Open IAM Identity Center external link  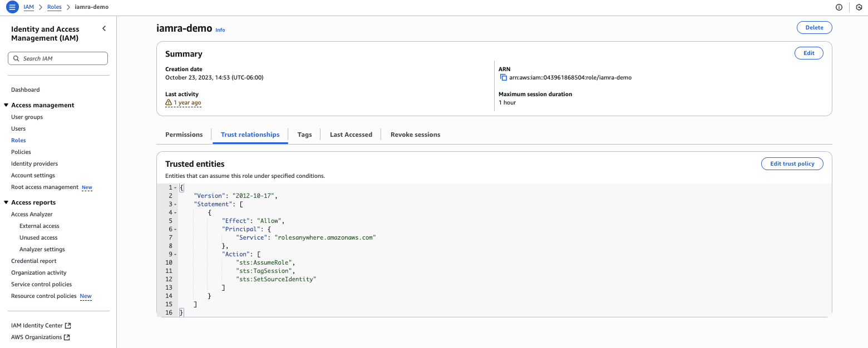tap(37, 325)
